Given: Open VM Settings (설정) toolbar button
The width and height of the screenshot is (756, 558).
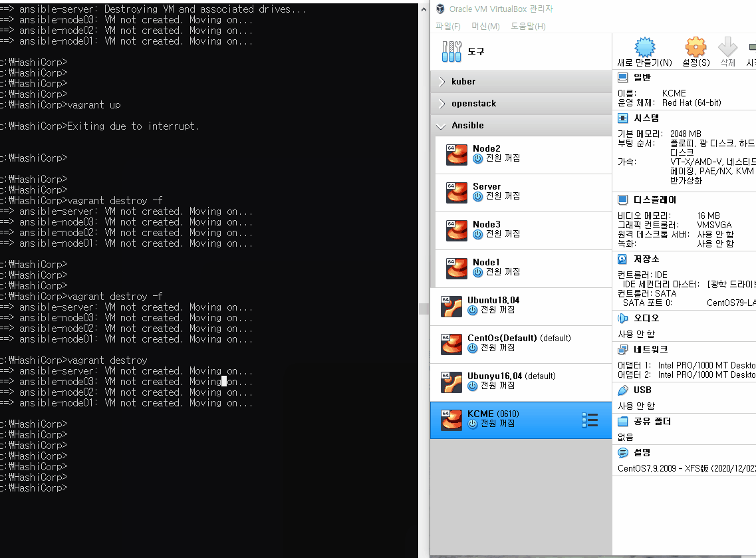Looking at the screenshot, I should pos(695,52).
